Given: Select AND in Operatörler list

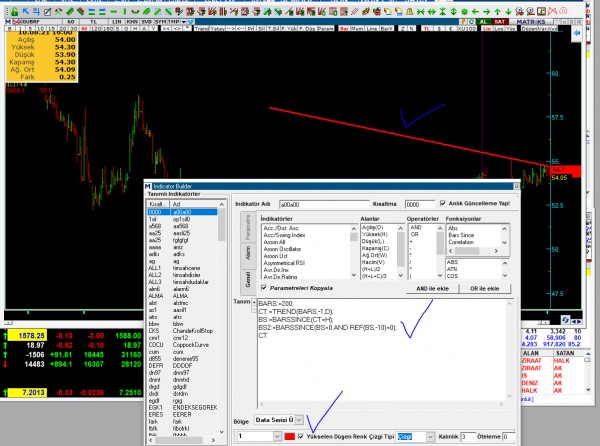Looking at the screenshot, I should (416, 227).
